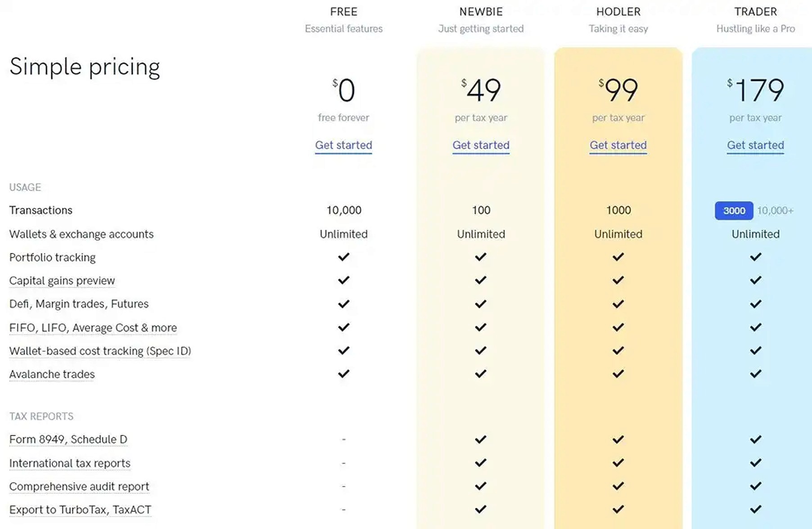The width and height of the screenshot is (812, 529).
Task: Select the 3000 transactions option for Trader
Action: (x=734, y=211)
